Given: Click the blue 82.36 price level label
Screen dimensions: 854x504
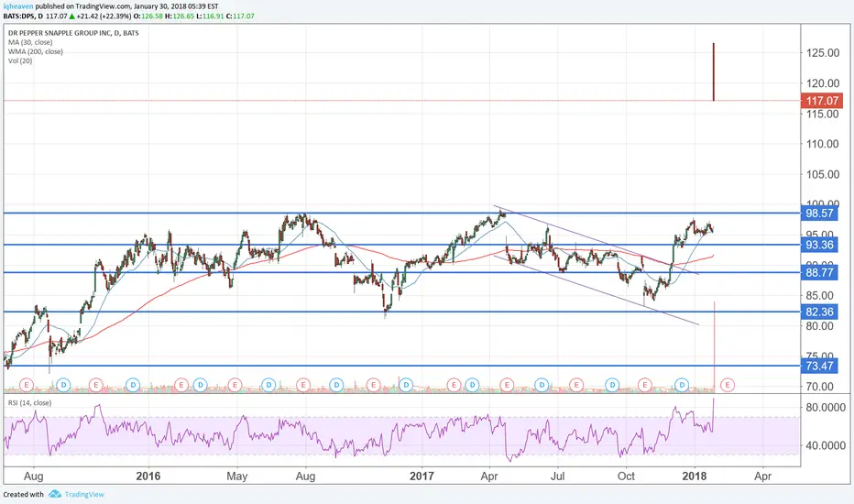Looking at the screenshot, I should 820,312.
